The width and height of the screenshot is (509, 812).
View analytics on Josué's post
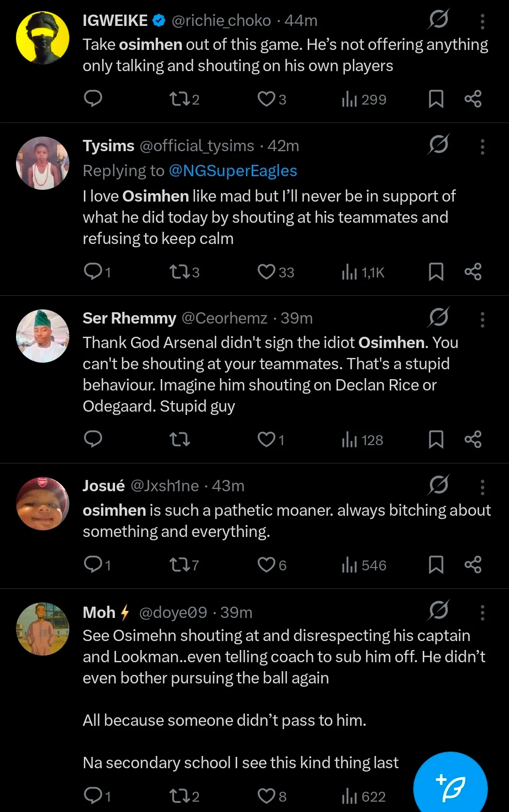(x=364, y=565)
